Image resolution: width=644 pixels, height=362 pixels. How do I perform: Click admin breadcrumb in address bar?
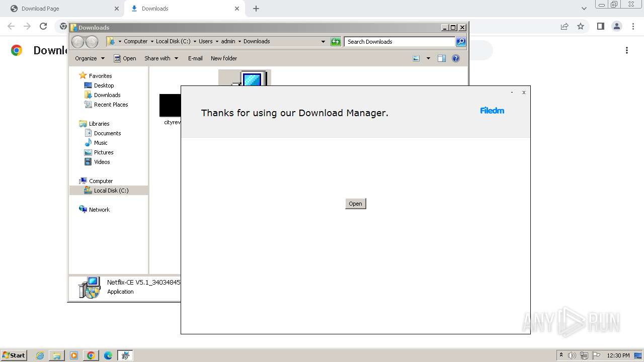coord(228,41)
